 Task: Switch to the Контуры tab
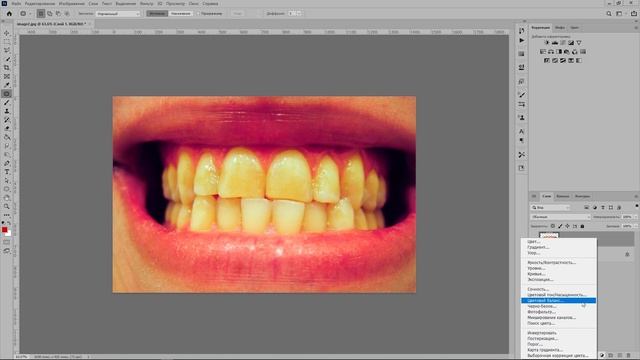click(x=582, y=196)
